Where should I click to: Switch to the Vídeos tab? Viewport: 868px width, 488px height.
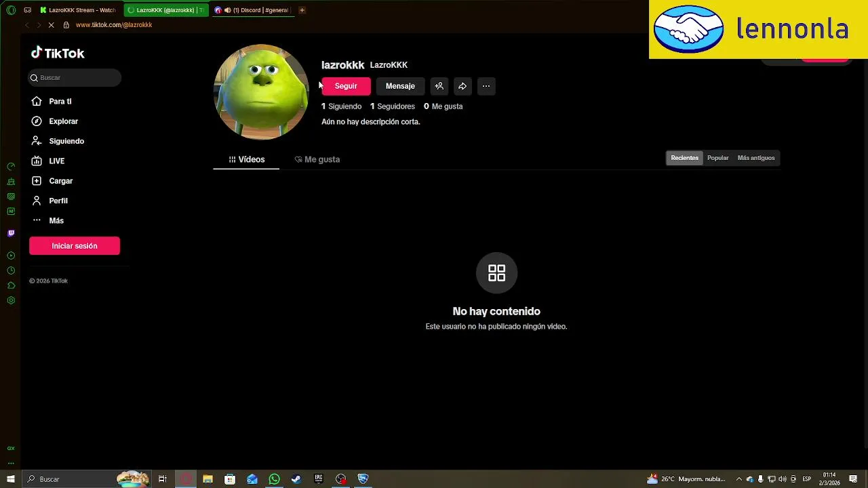point(246,159)
